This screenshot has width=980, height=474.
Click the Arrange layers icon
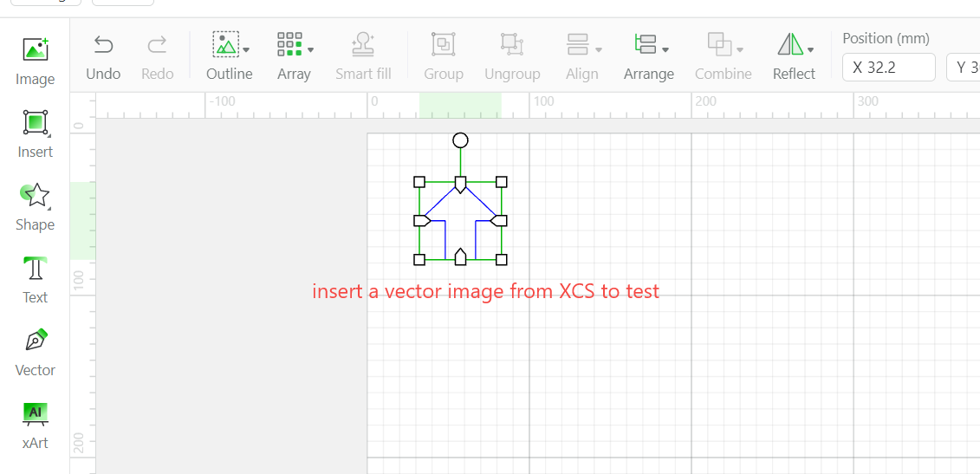click(646, 44)
